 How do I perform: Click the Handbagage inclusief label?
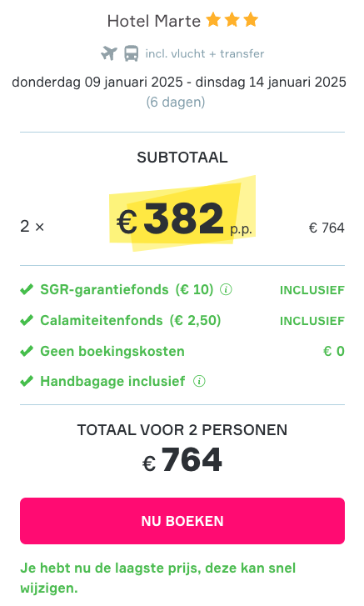pyautogui.click(x=112, y=382)
